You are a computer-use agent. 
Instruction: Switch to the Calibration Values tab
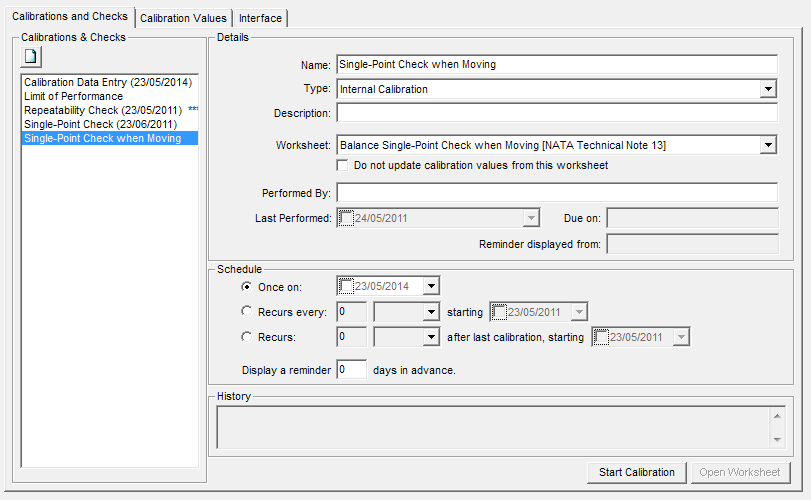[x=183, y=18]
